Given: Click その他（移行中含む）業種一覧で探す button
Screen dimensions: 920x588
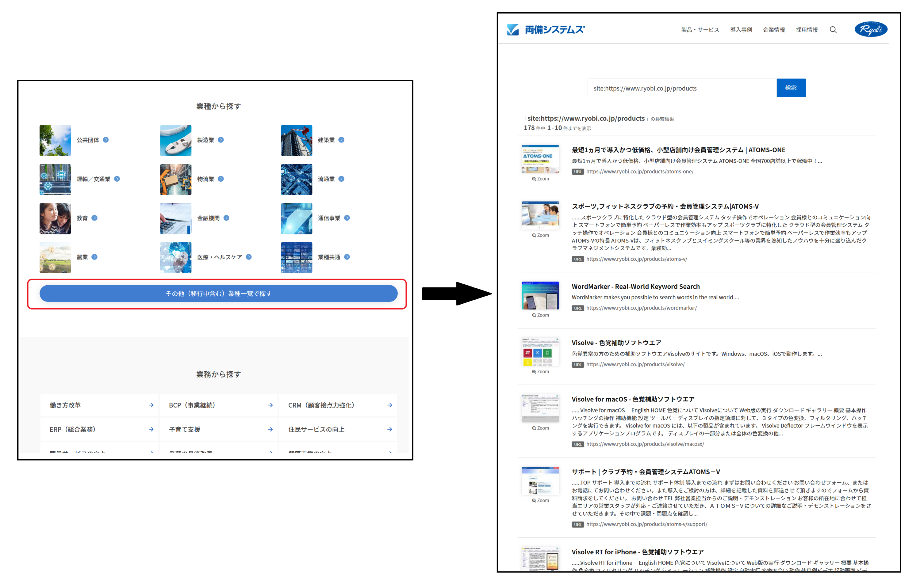Looking at the screenshot, I should point(218,294).
